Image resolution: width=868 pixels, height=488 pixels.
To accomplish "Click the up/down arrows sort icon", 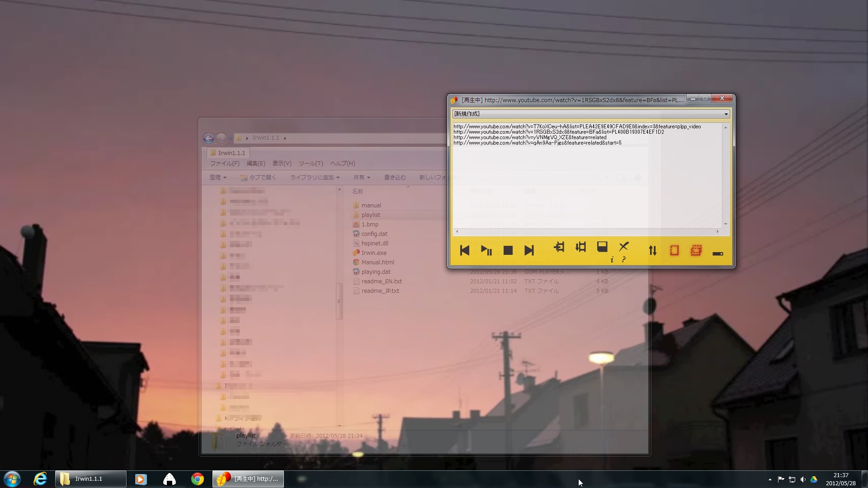I will (652, 250).
